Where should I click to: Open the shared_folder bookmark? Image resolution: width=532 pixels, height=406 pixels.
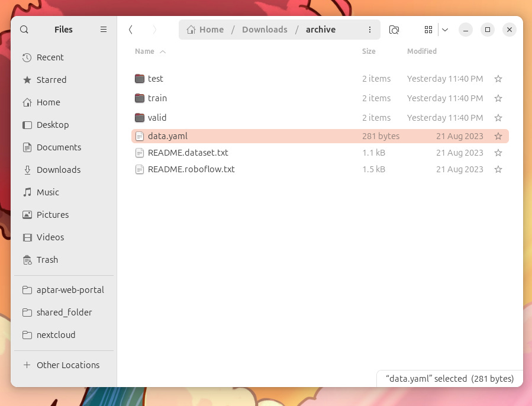coord(64,312)
